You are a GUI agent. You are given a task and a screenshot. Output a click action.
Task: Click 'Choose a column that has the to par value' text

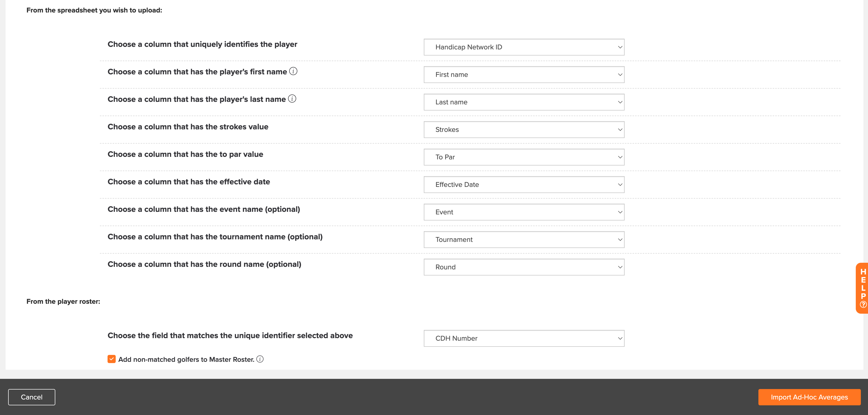185,154
